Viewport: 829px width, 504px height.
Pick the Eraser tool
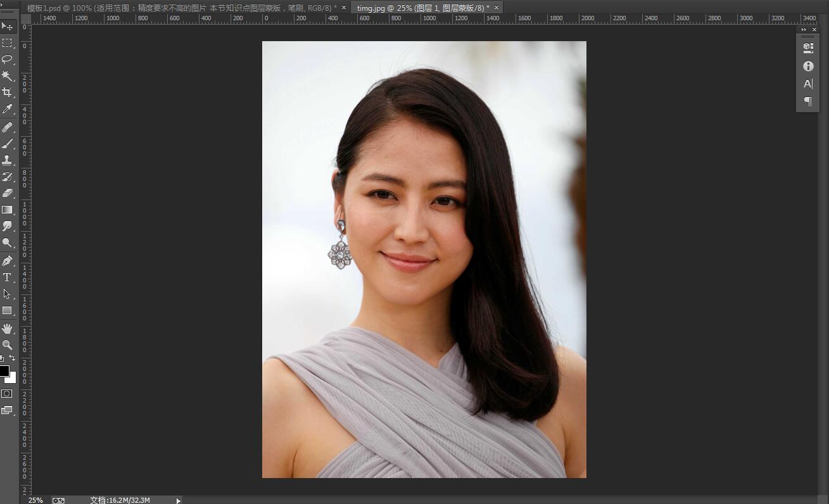click(x=7, y=193)
